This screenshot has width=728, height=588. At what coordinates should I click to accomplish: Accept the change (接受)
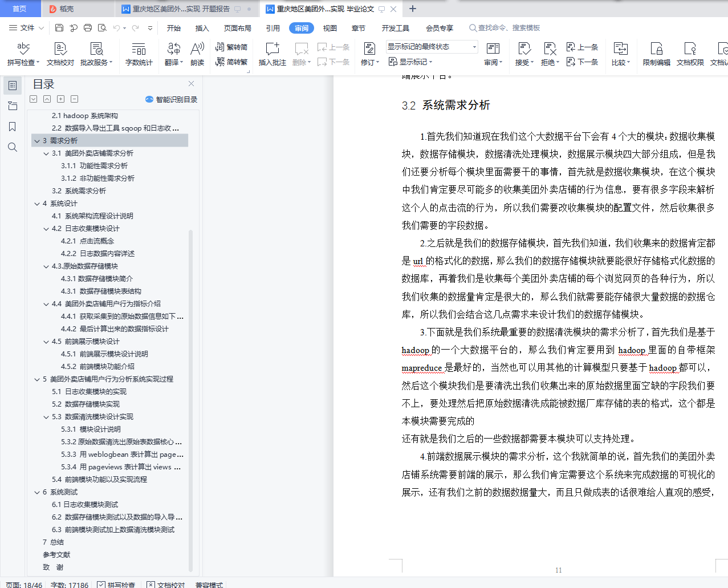click(x=524, y=54)
